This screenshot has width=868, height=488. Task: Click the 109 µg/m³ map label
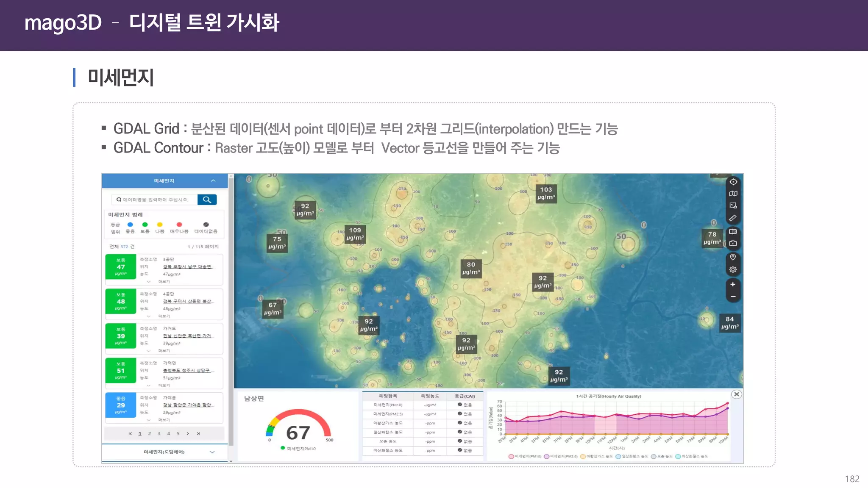[355, 234]
